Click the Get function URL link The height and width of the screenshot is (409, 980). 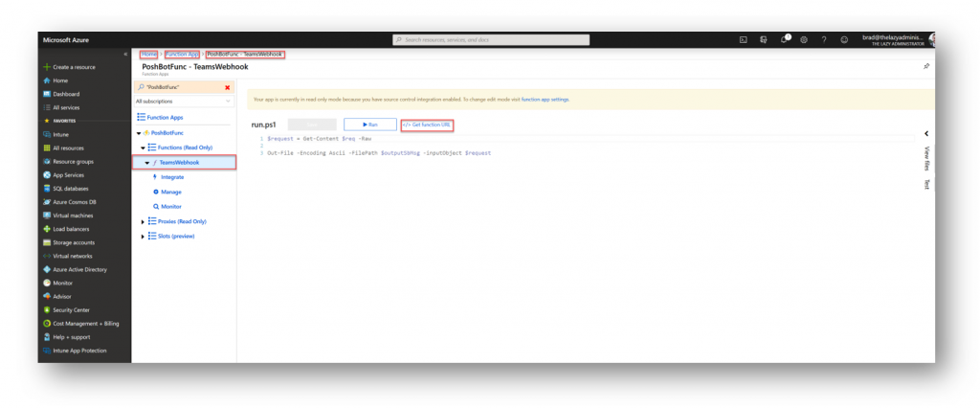click(427, 125)
